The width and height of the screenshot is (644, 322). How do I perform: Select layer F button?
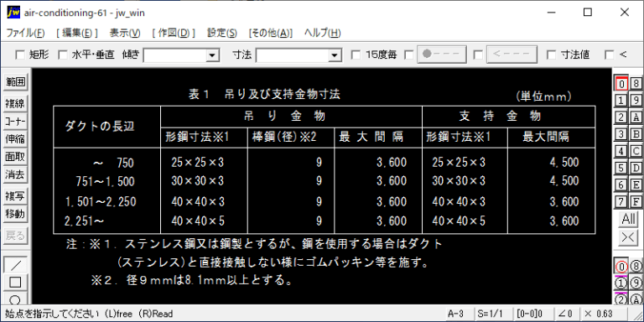[x=636, y=201]
